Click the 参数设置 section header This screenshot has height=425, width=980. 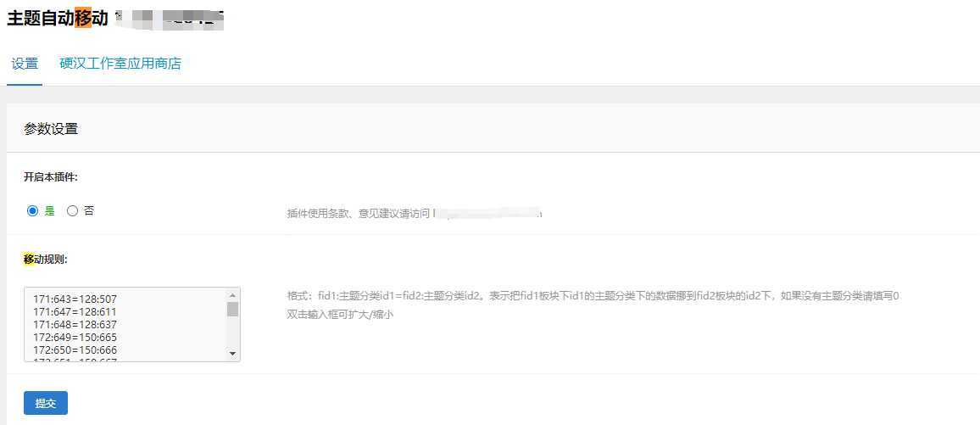click(51, 130)
